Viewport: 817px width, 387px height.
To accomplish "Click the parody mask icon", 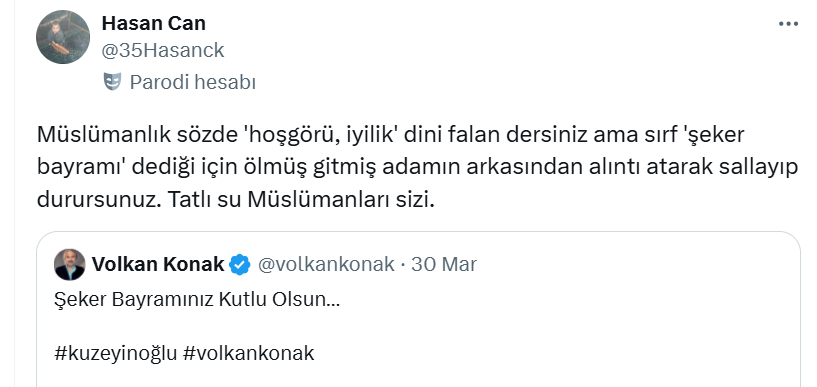I will pos(112,82).
